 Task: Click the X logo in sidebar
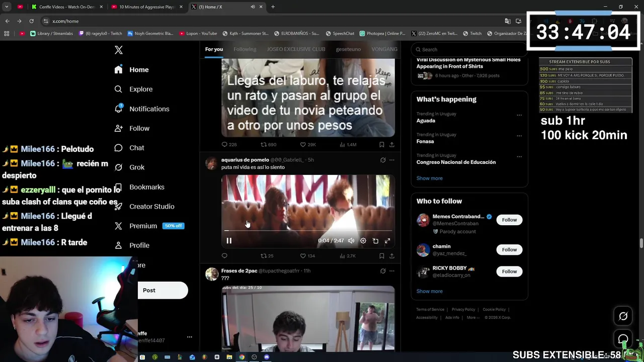[x=118, y=50]
